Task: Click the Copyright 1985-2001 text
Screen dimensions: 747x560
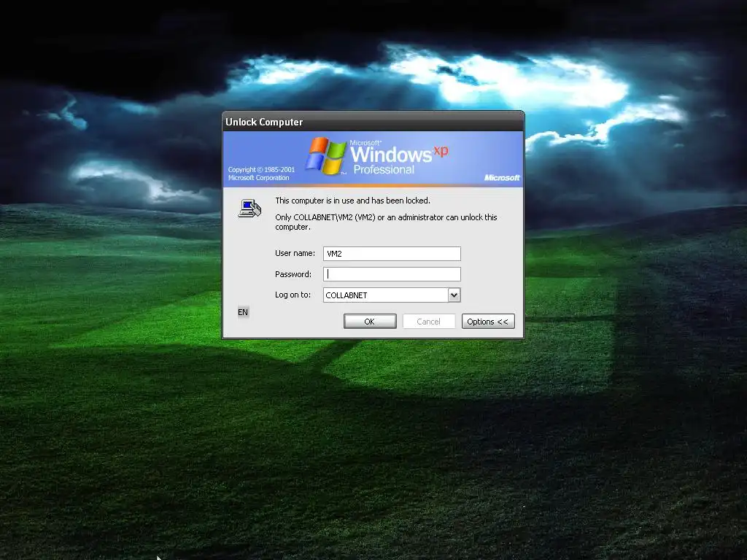Action: point(261,174)
